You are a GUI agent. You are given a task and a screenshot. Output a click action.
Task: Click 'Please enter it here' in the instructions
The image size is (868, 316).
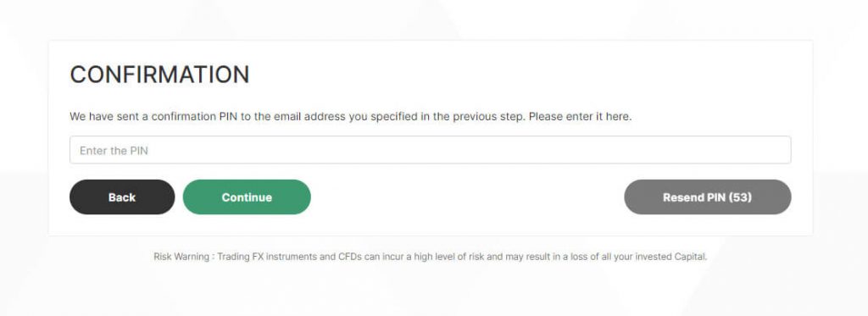click(x=580, y=117)
